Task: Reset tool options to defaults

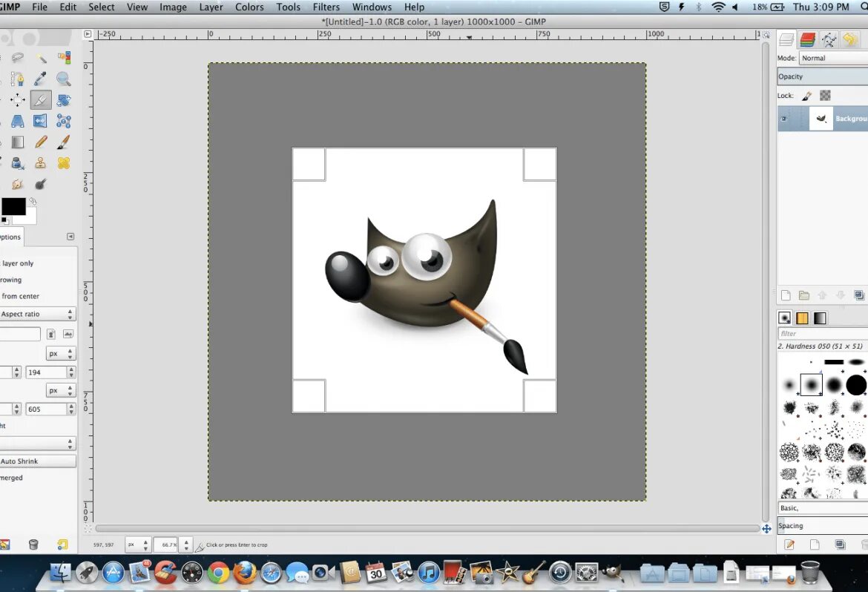Action: [x=62, y=545]
